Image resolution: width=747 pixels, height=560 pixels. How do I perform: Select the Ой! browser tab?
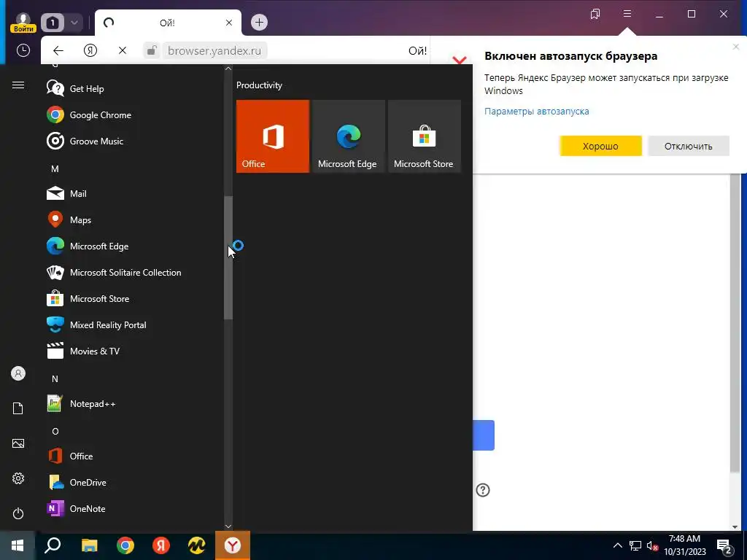(x=167, y=23)
